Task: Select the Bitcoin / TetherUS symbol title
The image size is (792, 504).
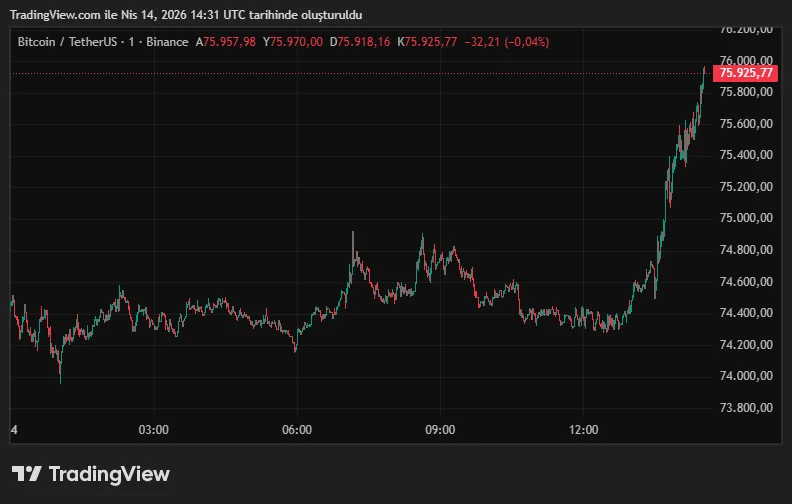Action: (67, 42)
